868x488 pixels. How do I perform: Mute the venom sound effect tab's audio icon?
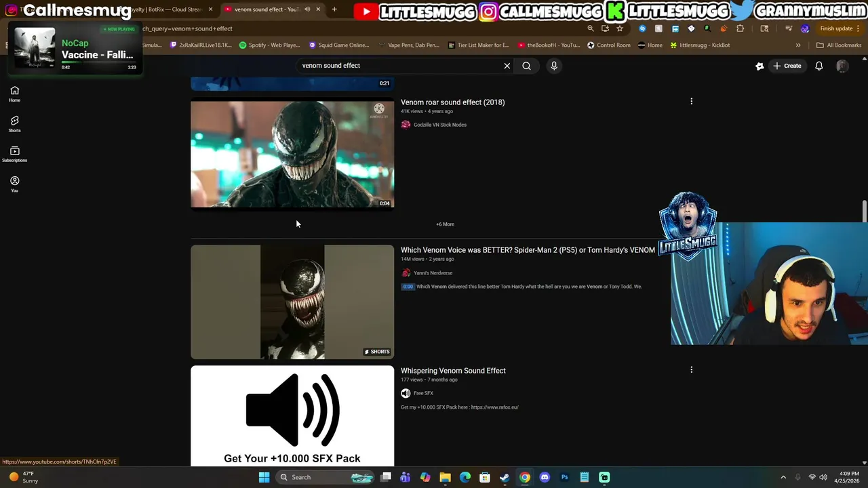coord(307,9)
